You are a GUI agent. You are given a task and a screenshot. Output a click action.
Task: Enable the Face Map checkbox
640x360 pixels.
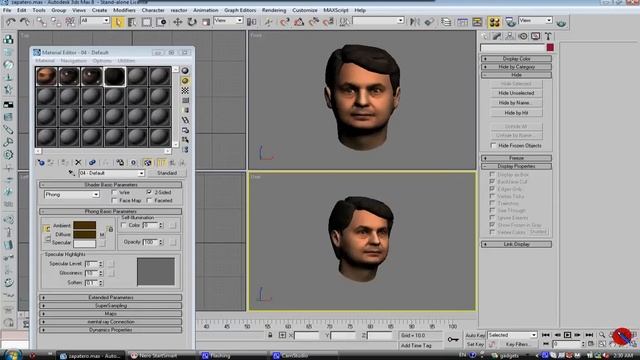pyautogui.click(x=114, y=200)
